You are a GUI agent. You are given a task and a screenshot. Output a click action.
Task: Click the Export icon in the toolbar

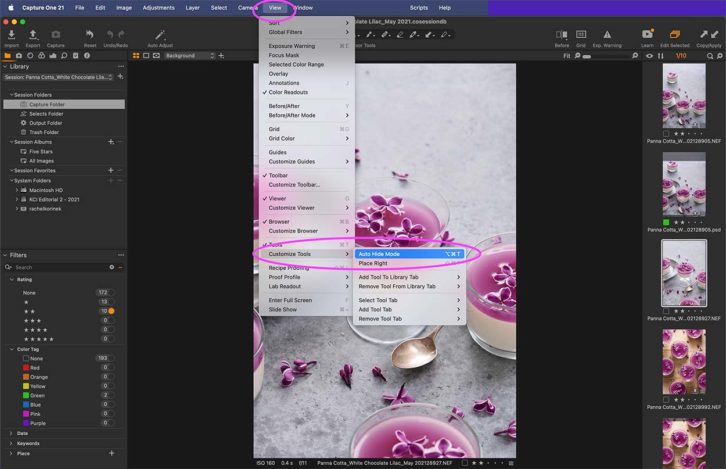33,35
